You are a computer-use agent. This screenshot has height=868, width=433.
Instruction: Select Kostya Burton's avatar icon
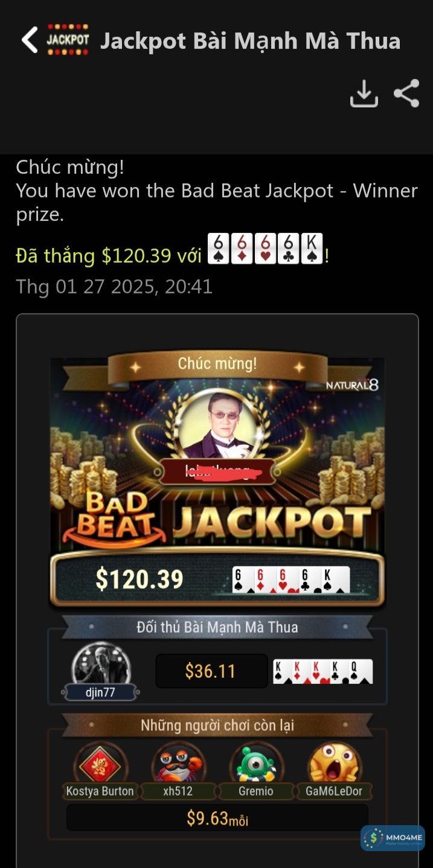[100, 764]
